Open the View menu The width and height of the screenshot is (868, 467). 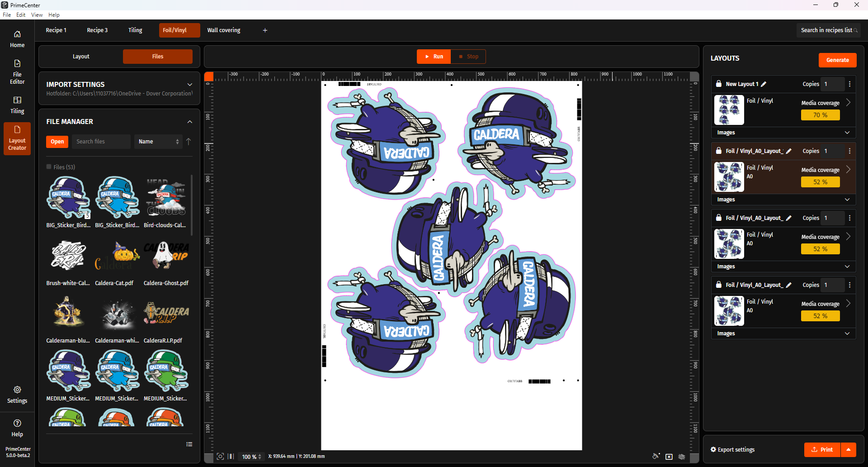(x=37, y=15)
